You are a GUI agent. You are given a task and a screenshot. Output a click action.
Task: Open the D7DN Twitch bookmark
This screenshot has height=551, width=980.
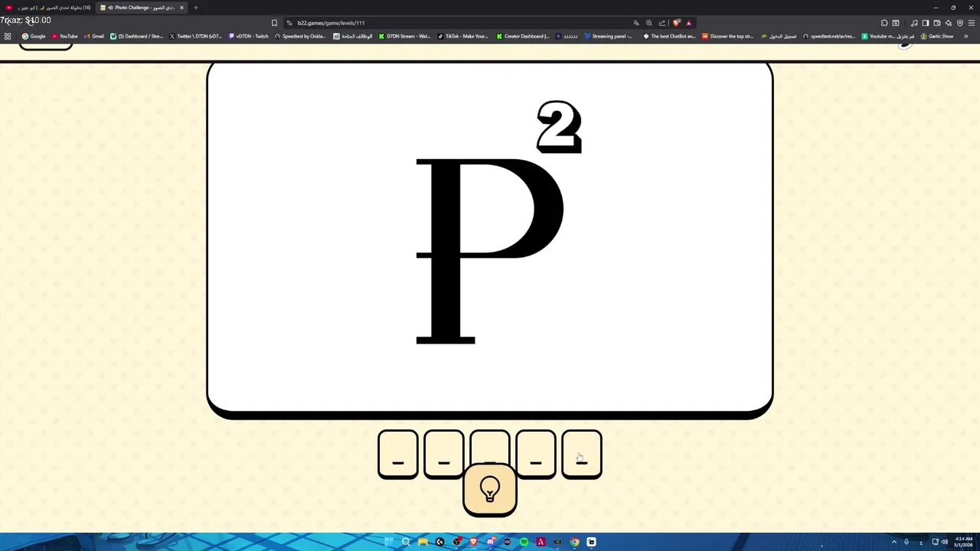[249, 36]
